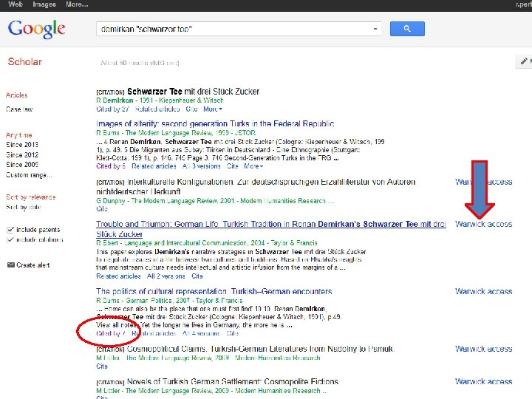Open Cited by 5 for Images of alterity
Screen dimensions: 532x399
(111, 166)
